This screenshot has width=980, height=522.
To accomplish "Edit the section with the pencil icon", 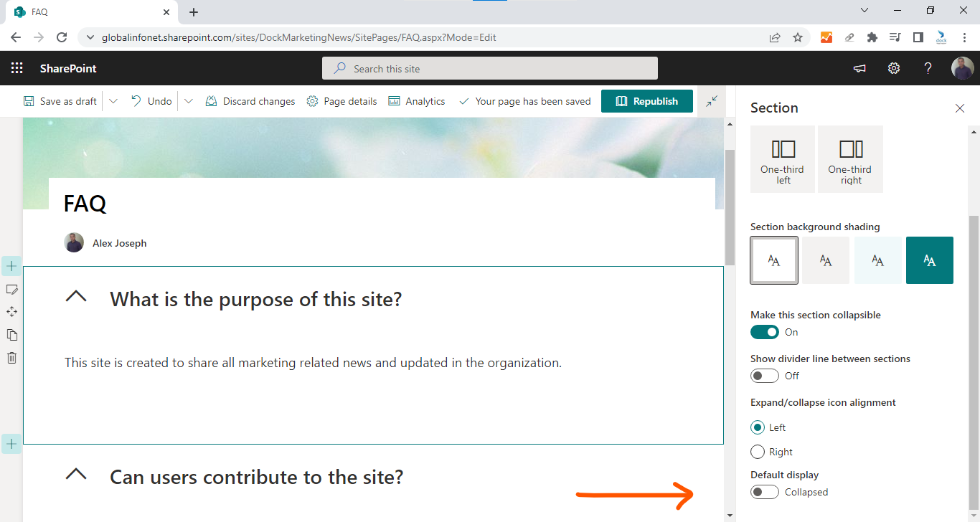I will [11, 289].
